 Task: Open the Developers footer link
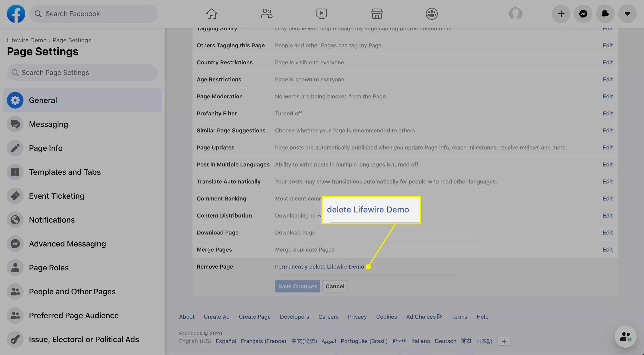294,317
